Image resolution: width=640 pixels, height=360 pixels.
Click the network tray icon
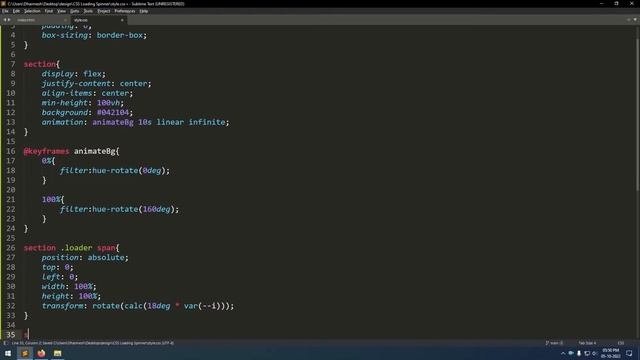(587, 353)
